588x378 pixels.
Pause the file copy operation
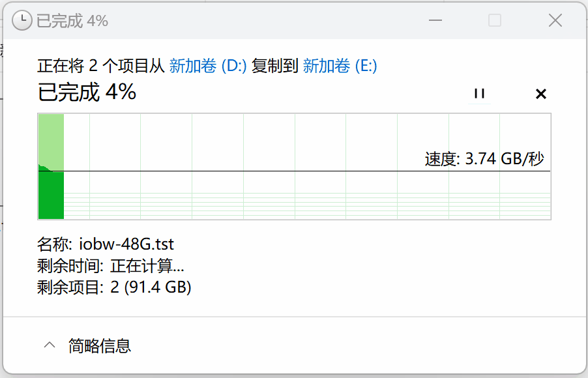point(480,94)
